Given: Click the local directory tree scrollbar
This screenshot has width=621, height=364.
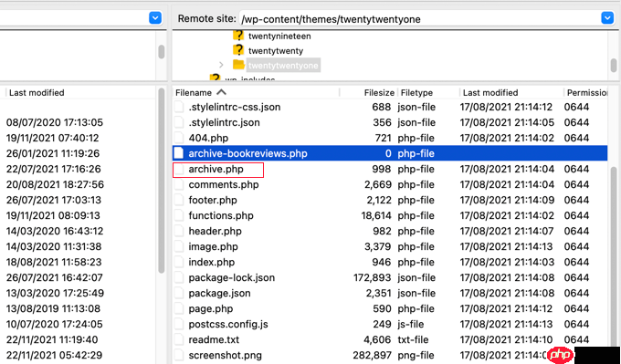Looking at the screenshot, I should (x=162, y=51).
